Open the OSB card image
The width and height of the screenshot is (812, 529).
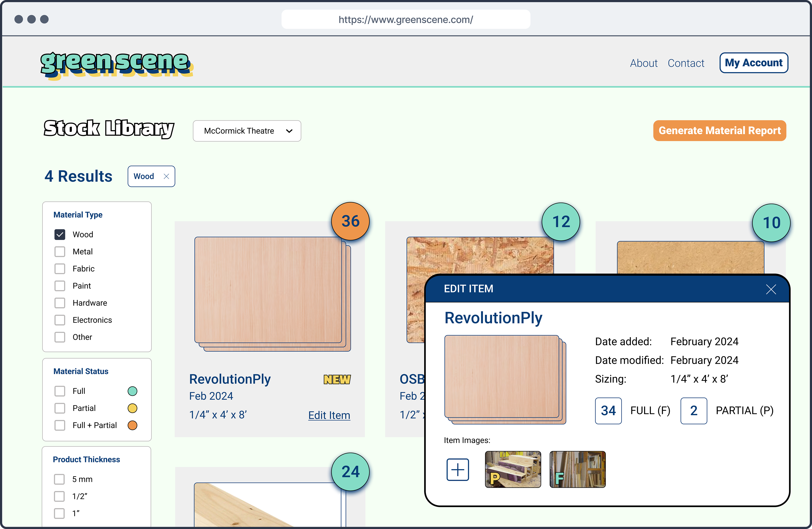coord(480,256)
